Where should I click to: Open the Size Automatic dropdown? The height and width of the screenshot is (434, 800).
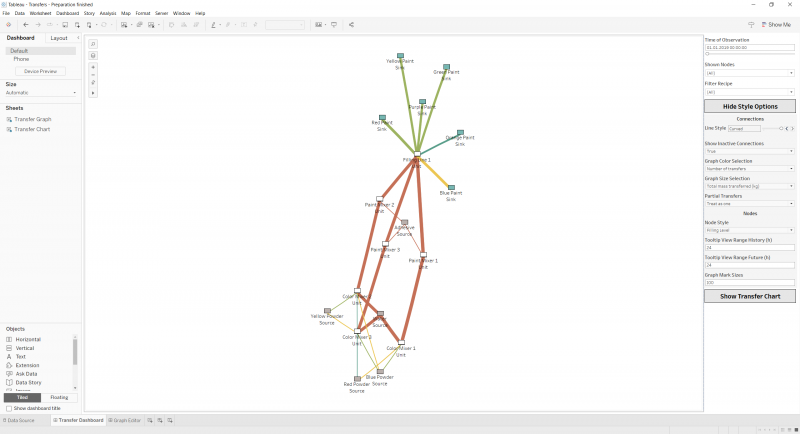pyautogui.click(x=41, y=93)
